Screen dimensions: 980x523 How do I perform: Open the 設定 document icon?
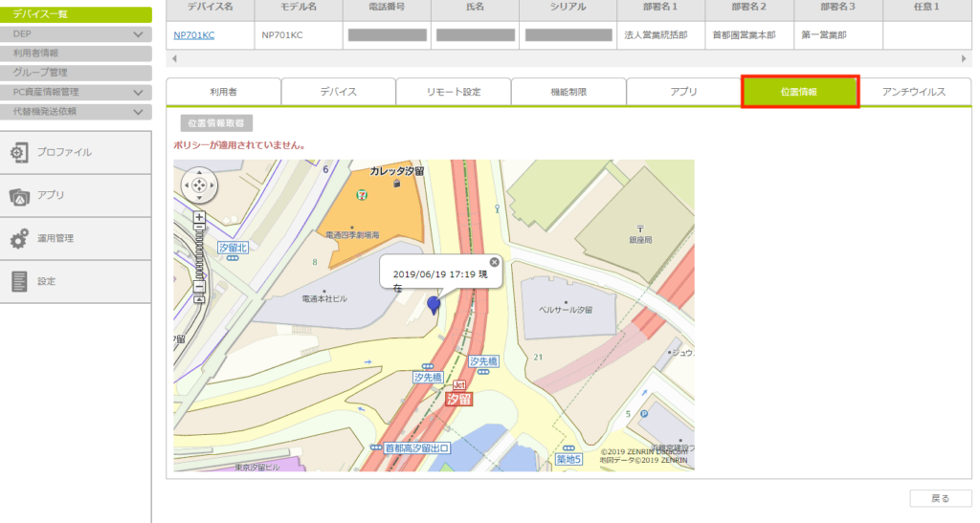tap(19, 281)
